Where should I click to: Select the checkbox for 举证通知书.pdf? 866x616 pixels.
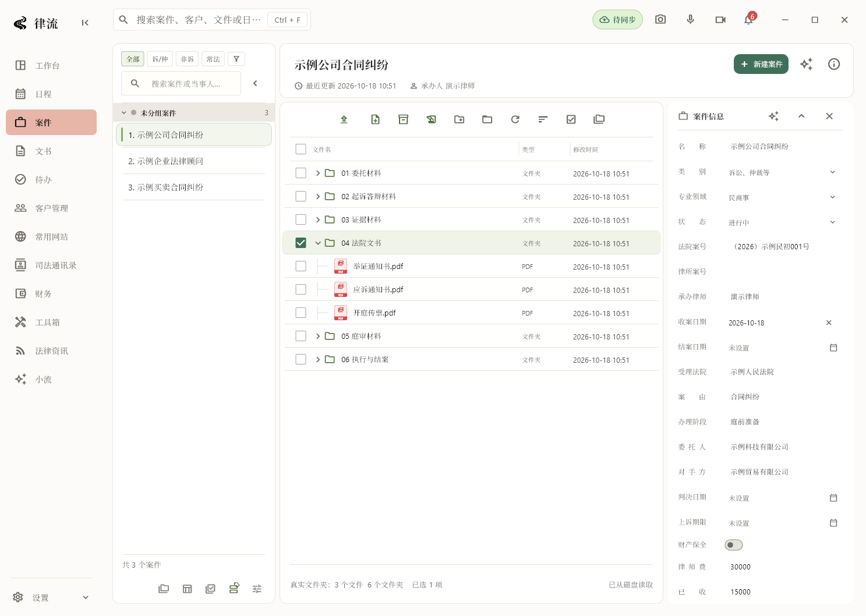[301, 266]
